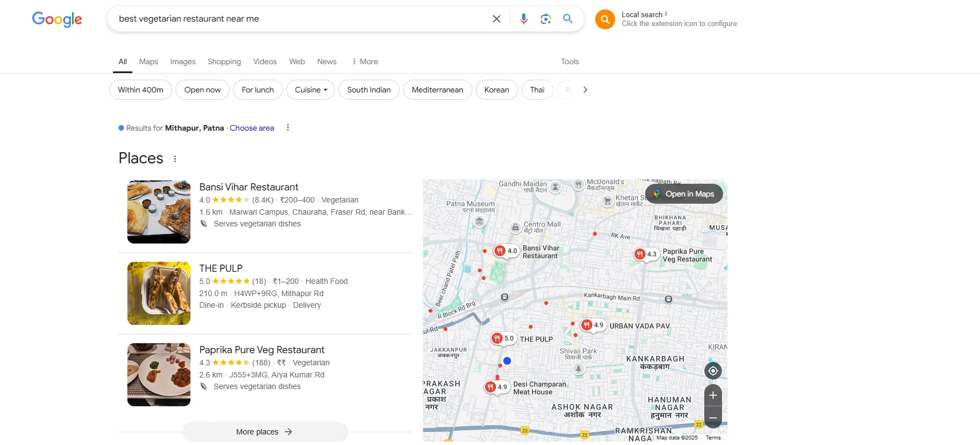The image size is (980, 445).
Task: Click the URBAN VADA PAV 4.9 pin
Action: tap(593, 325)
